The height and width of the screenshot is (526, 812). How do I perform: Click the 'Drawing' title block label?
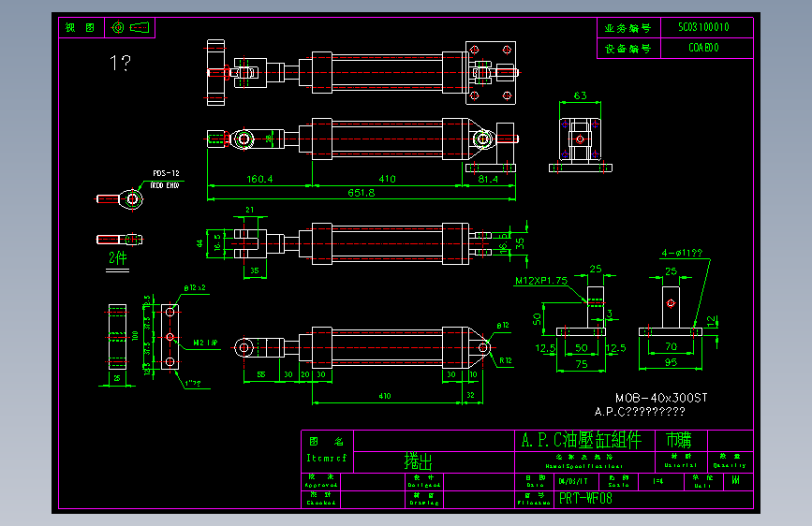pyautogui.click(x=424, y=503)
